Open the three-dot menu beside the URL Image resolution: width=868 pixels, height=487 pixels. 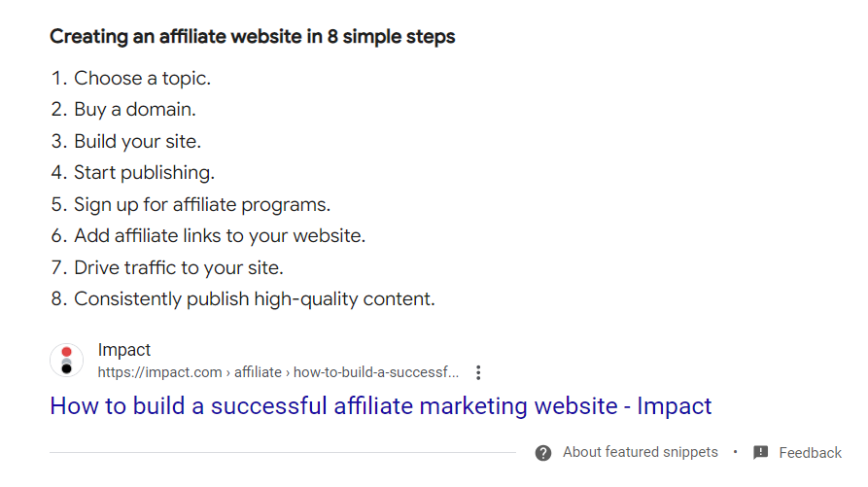coord(478,372)
